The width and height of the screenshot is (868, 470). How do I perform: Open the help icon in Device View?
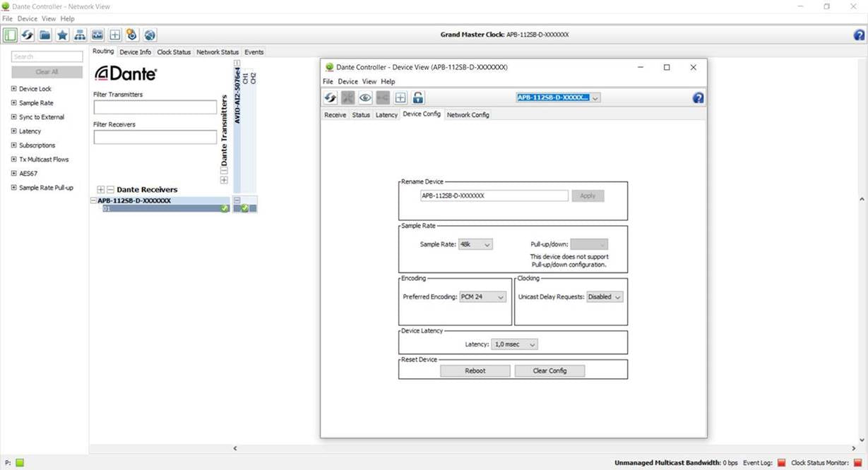698,98
